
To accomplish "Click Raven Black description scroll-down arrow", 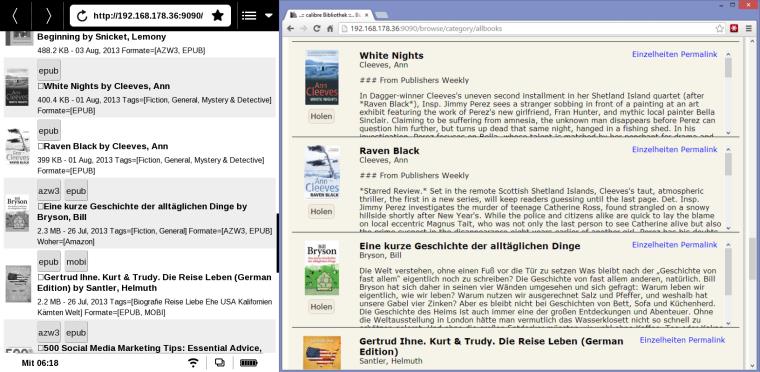I will [728, 228].
